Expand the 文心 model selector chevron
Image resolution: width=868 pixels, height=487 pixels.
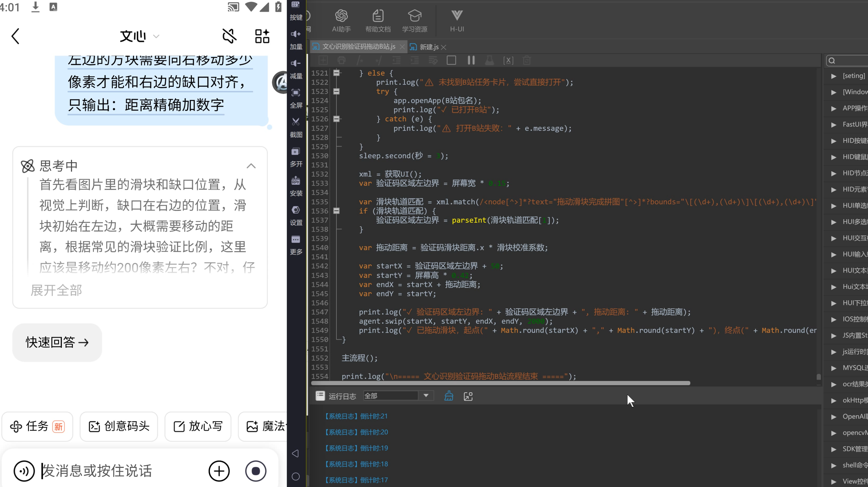click(156, 37)
